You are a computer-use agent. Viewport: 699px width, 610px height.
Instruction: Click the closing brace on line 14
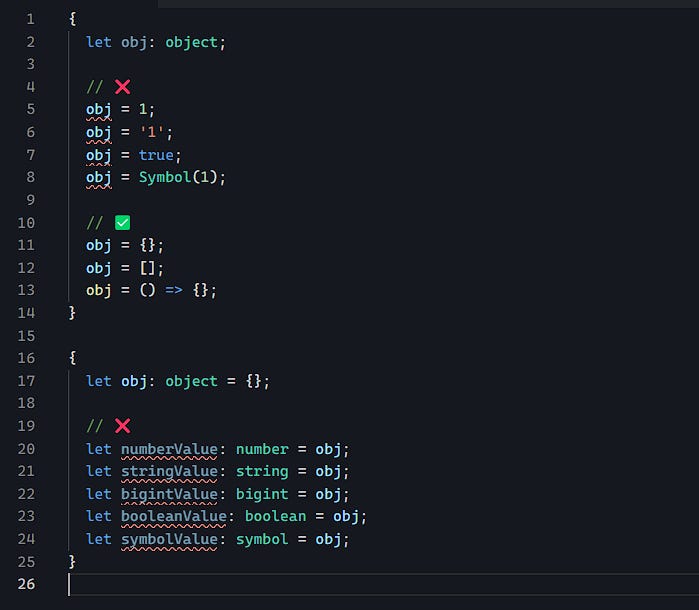click(72, 313)
